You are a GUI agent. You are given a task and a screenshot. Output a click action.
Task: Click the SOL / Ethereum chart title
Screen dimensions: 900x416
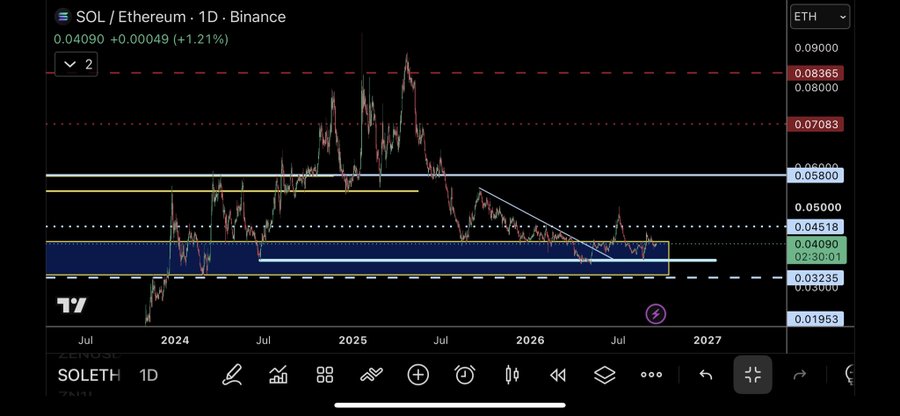click(x=180, y=17)
